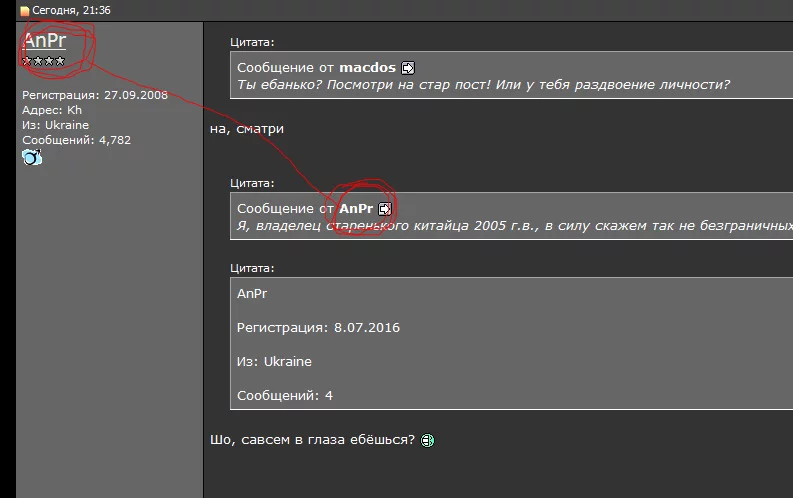
Task: Click the first Цитата: label above macdos quote
Action: pos(252,42)
